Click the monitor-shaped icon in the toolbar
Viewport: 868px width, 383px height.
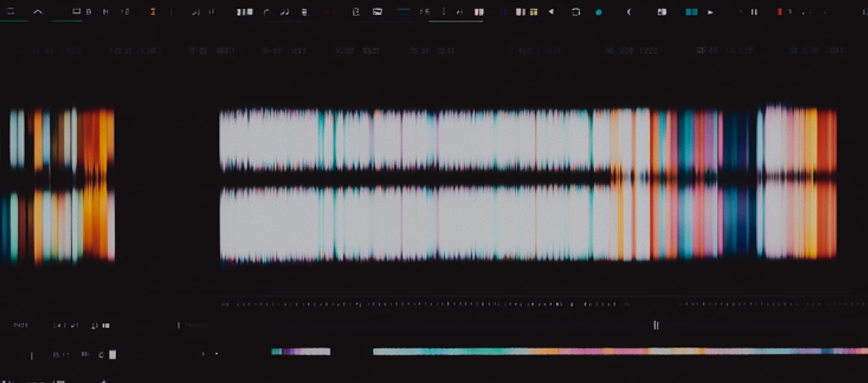click(x=76, y=11)
